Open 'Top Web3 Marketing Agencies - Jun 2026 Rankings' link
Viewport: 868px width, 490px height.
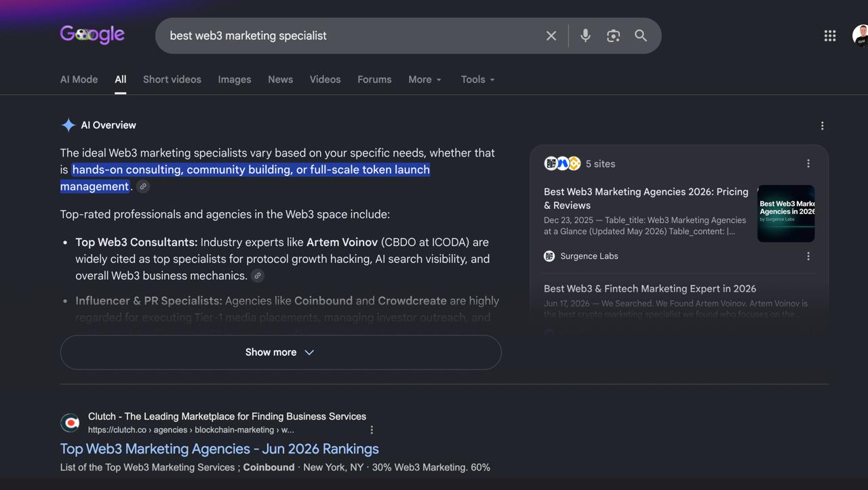click(219, 449)
